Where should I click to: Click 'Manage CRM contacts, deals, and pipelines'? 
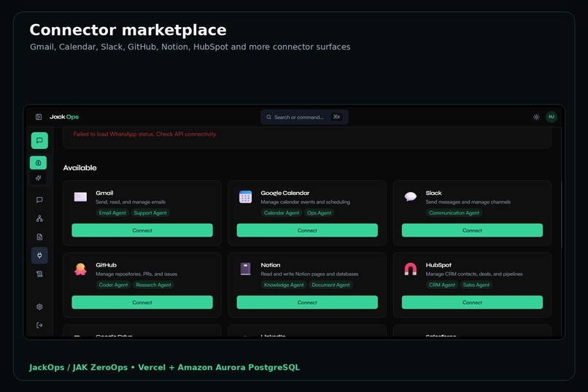pos(474,274)
